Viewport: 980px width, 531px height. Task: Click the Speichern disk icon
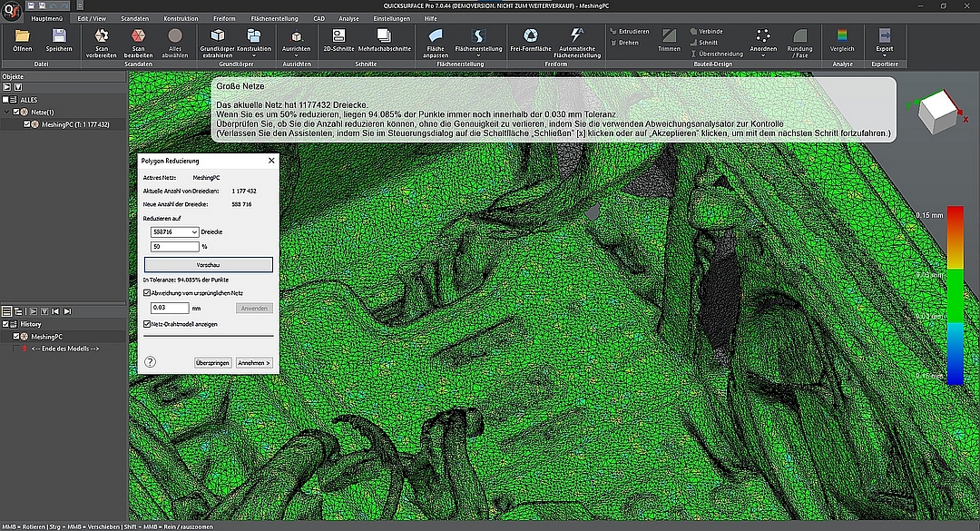coord(59,35)
